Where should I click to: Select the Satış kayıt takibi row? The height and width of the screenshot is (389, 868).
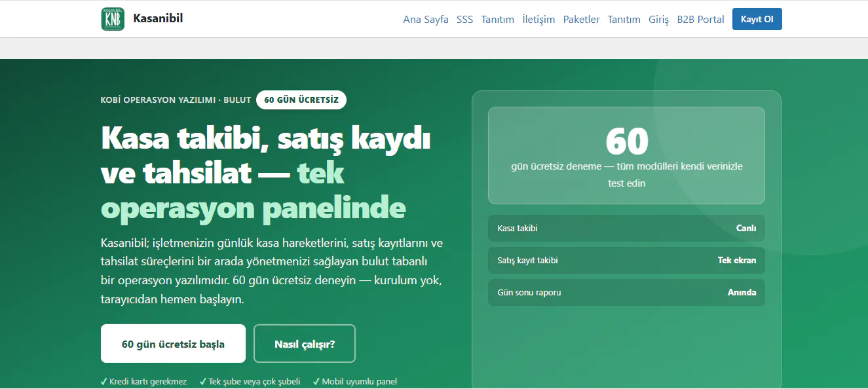(x=626, y=260)
